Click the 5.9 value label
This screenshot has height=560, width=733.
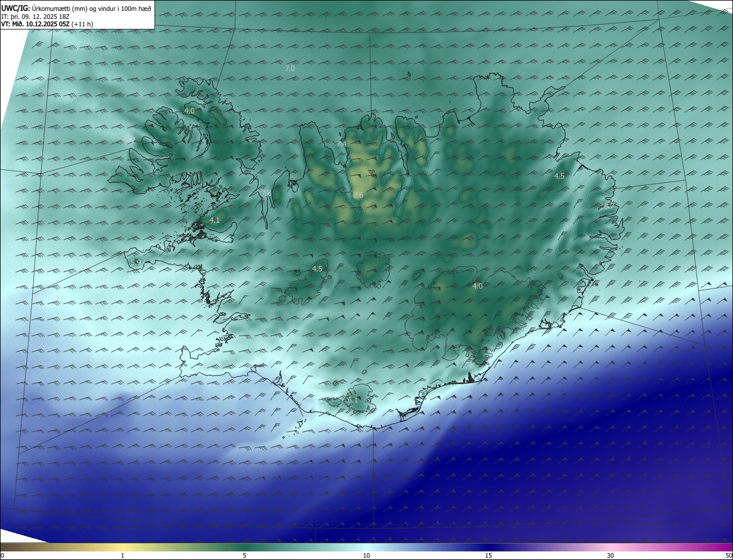(135, 262)
